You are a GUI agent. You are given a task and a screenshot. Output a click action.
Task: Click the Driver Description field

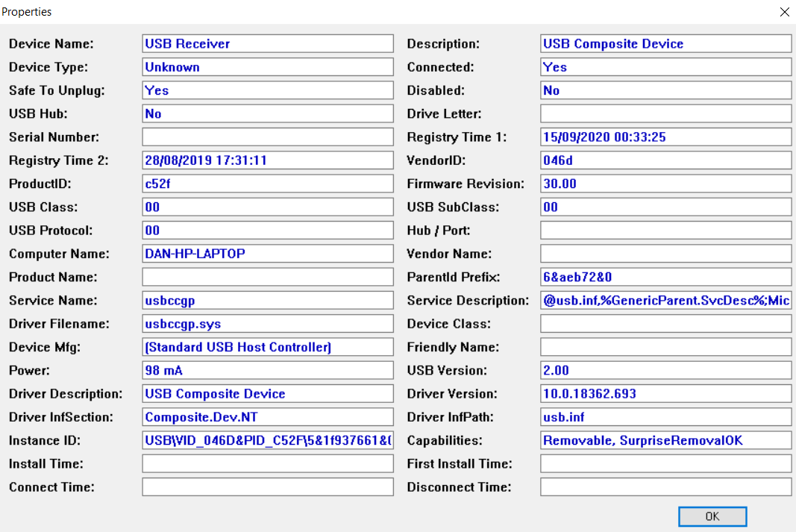coord(268,394)
